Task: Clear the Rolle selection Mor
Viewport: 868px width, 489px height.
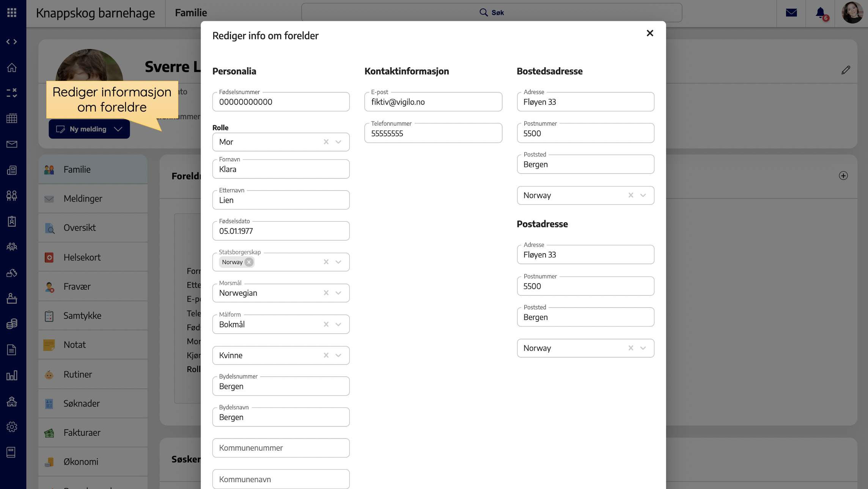Action: point(326,142)
